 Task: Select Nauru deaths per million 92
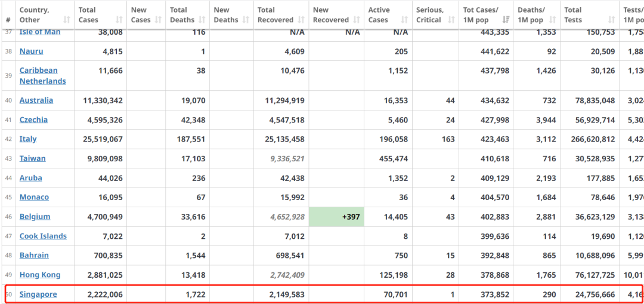point(552,51)
